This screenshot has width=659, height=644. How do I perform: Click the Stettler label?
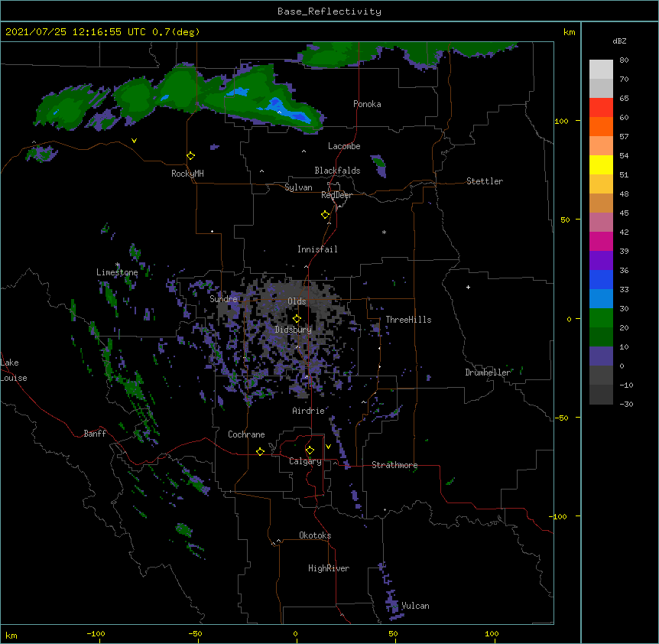click(x=485, y=181)
